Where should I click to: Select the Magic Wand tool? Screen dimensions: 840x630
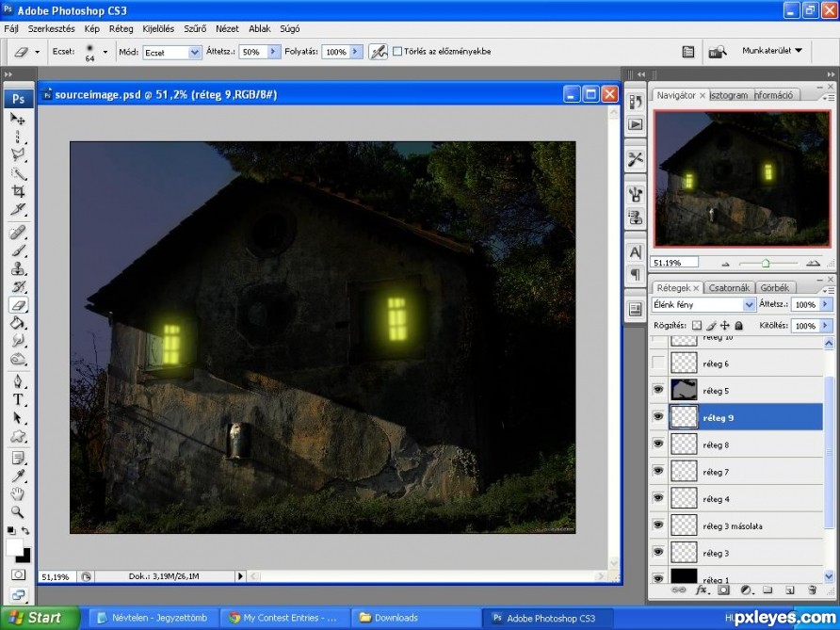tap(18, 173)
